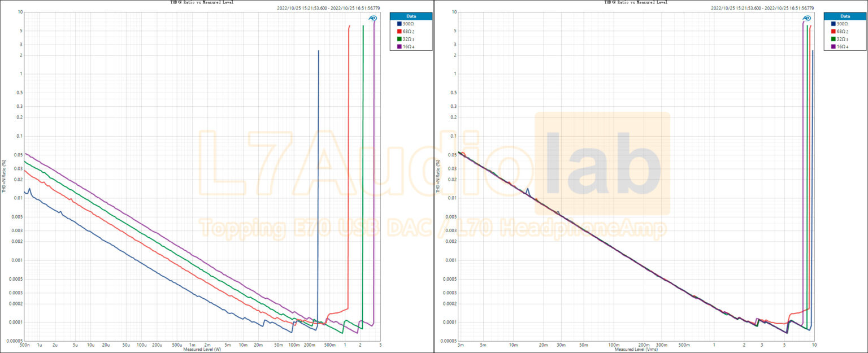
Task: Click the 'THD+N Ratio (%)' axis label of watts graph
Action: (4, 176)
